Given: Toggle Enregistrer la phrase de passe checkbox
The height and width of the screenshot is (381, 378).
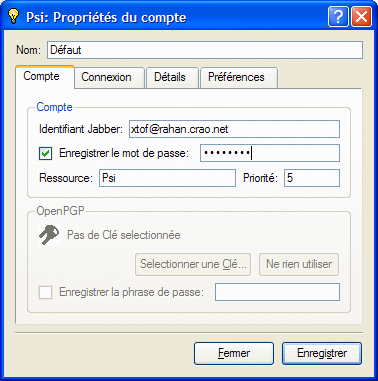Looking at the screenshot, I should pyautogui.click(x=46, y=292).
